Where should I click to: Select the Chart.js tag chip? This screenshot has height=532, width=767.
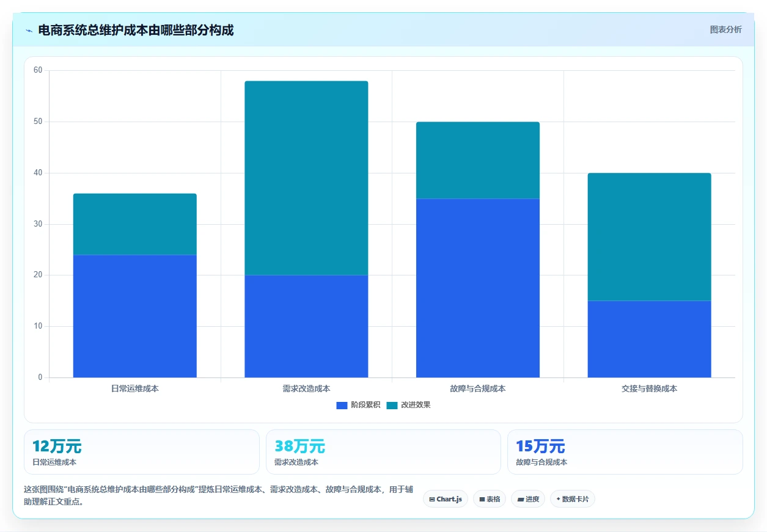tap(446, 499)
